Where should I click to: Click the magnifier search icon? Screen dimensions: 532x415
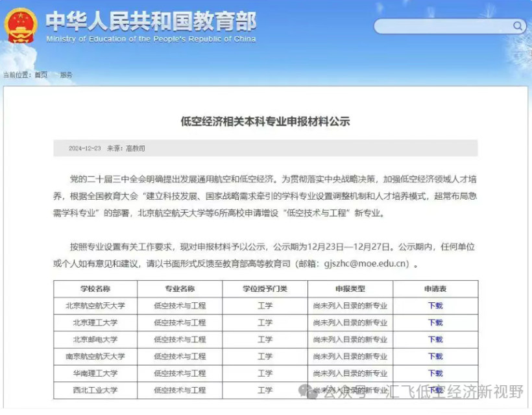tap(518, 26)
